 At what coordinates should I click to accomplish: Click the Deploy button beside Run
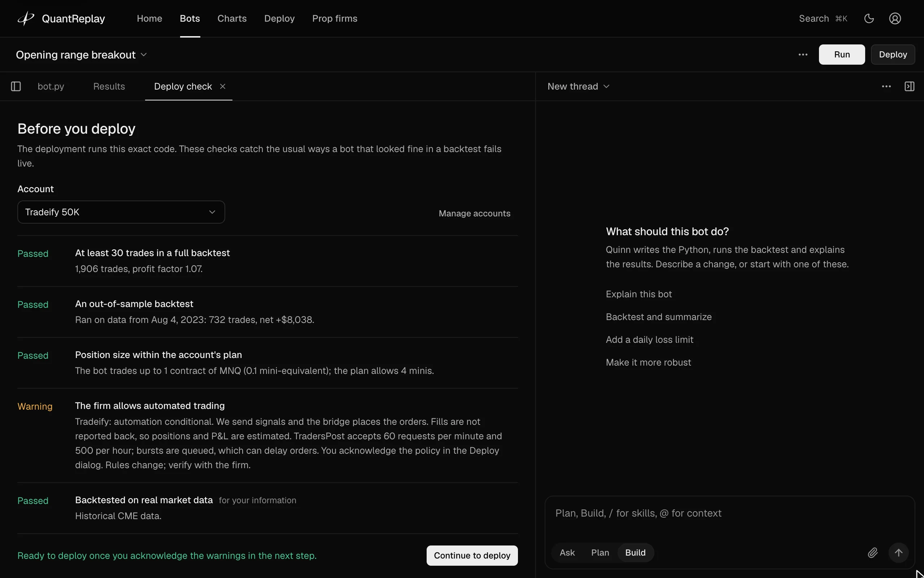(x=893, y=55)
